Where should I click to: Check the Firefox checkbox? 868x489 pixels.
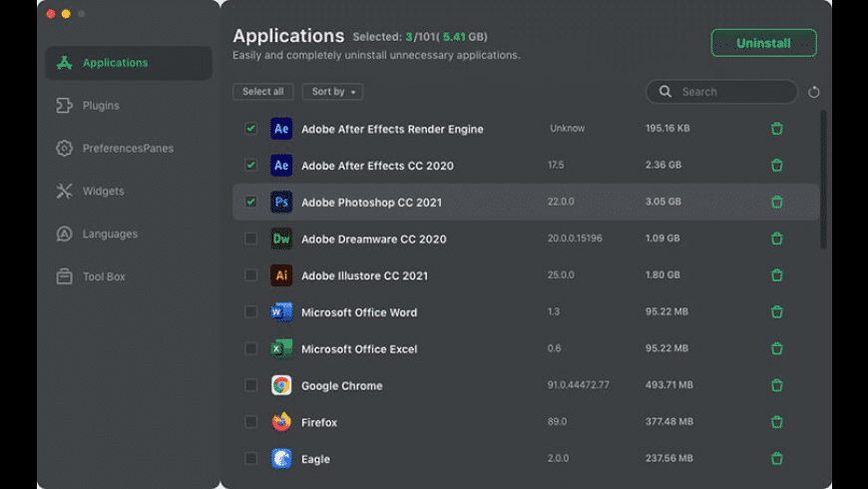(x=250, y=421)
